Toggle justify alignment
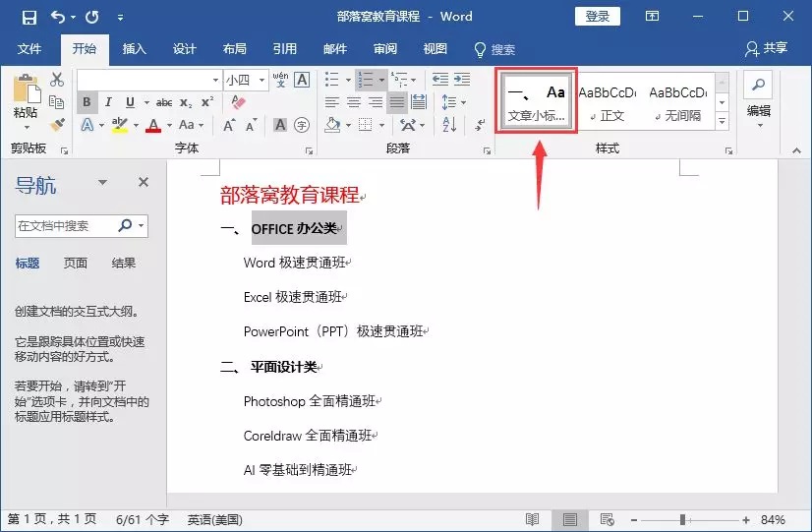Viewport: 812px width, 532px height. pyautogui.click(x=397, y=102)
